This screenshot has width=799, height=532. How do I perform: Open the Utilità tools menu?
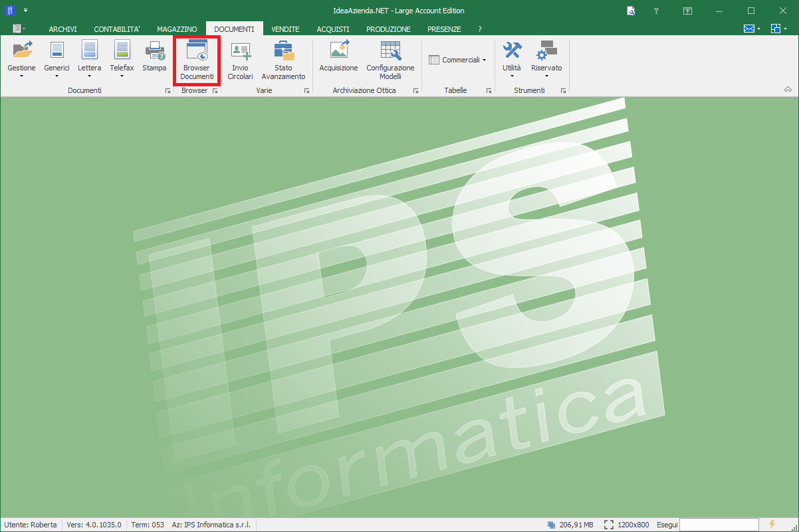(x=512, y=59)
